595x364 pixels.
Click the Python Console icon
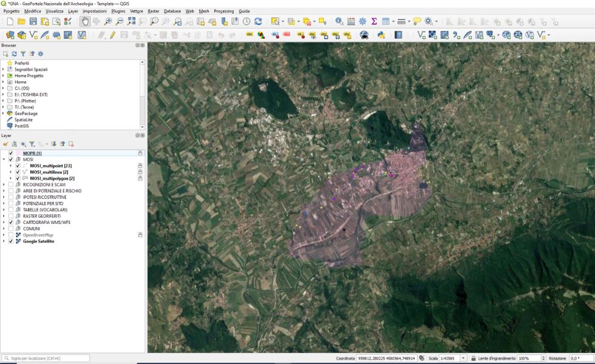click(x=381, y=35)
